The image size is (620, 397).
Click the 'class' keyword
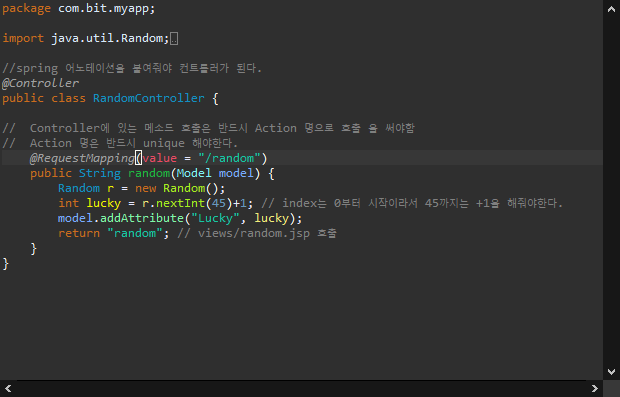coord(68,98)
